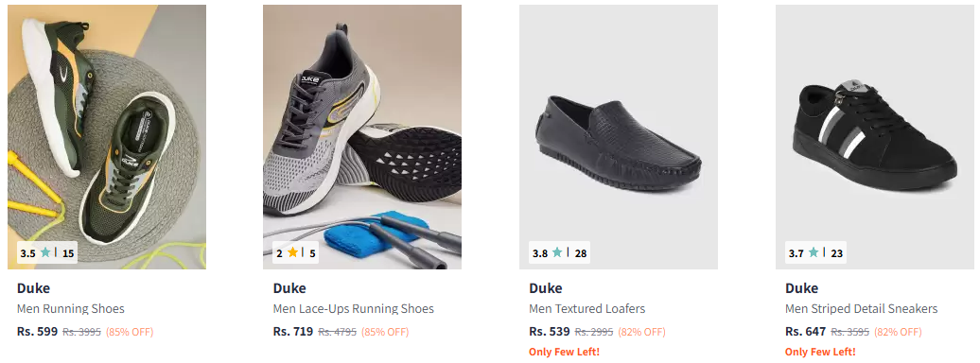Image resolution: width=980 pixels, height=363 pixels.
Task: Click the yellow star on 2-rated shoes
Action: pyautogui.click(x=292, y=253)
